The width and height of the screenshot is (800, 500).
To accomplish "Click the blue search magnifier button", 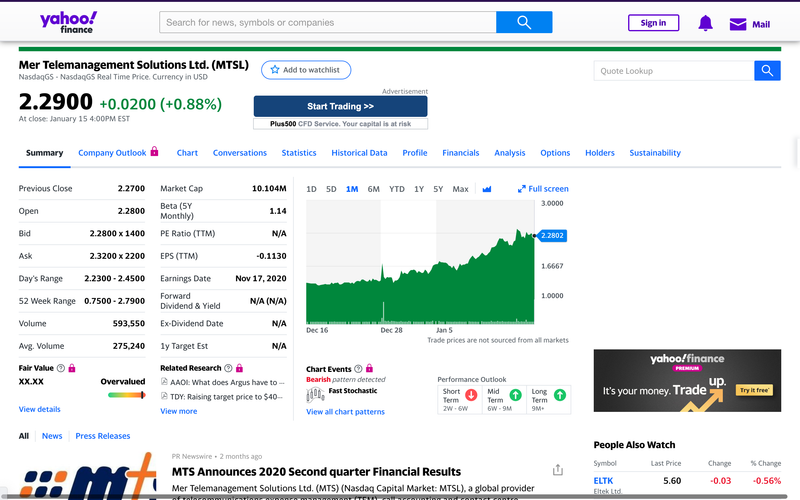I will click(x=524, y=22).
